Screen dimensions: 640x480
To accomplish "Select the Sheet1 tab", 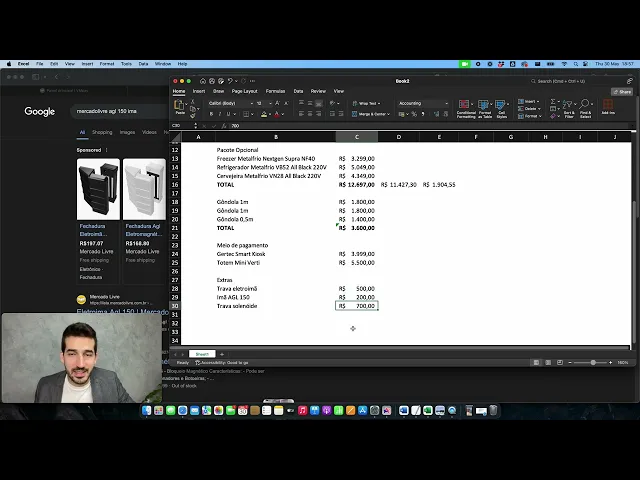I will tap(202, 354).
